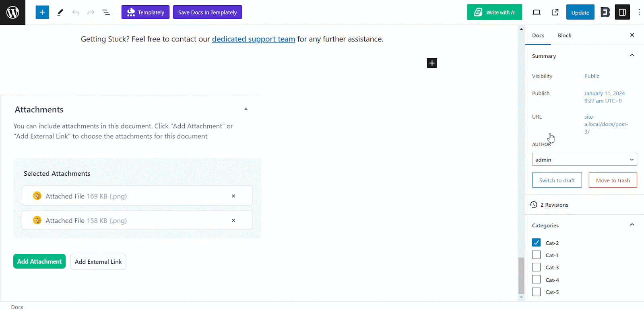Select the Docs breadcrumb in footer
Image resolution: width=644 pixels, height=310 pixels.
(x=17, y=307)
